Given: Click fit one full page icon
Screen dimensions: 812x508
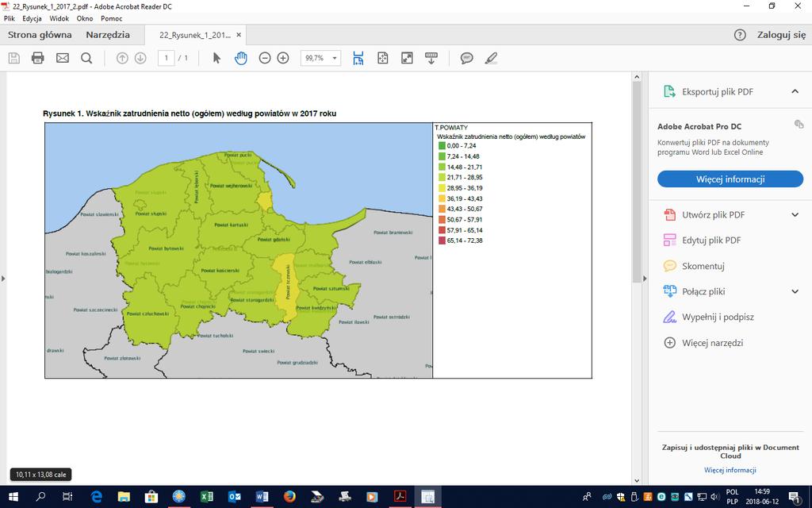Looking at the screenshot, I should click(x=383, y=58).
